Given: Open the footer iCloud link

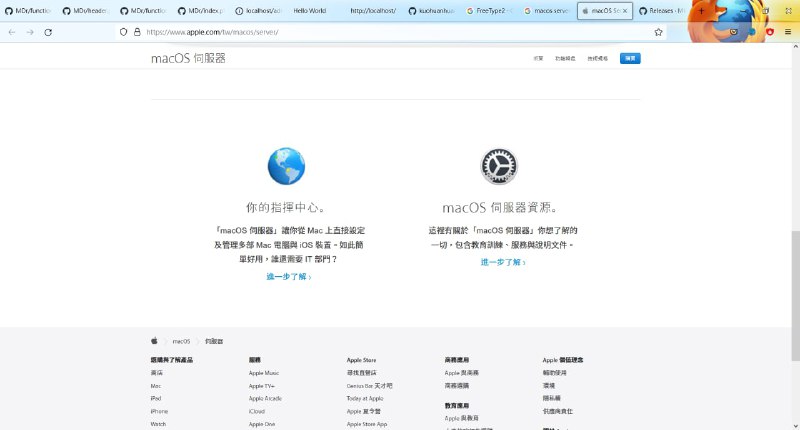Looking at the screenshot, I should (257, 411).
